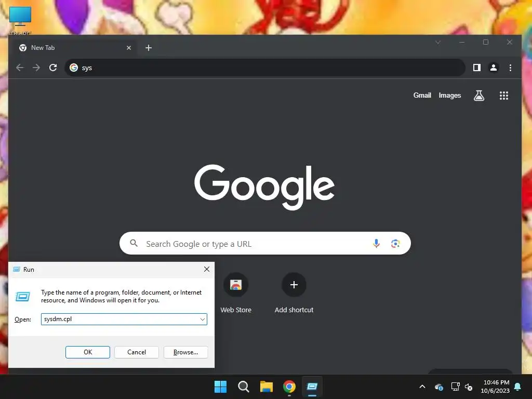The image size is (532, 399).
Task: Click Browse... in the Run dialog
Action: pos(185,352)
